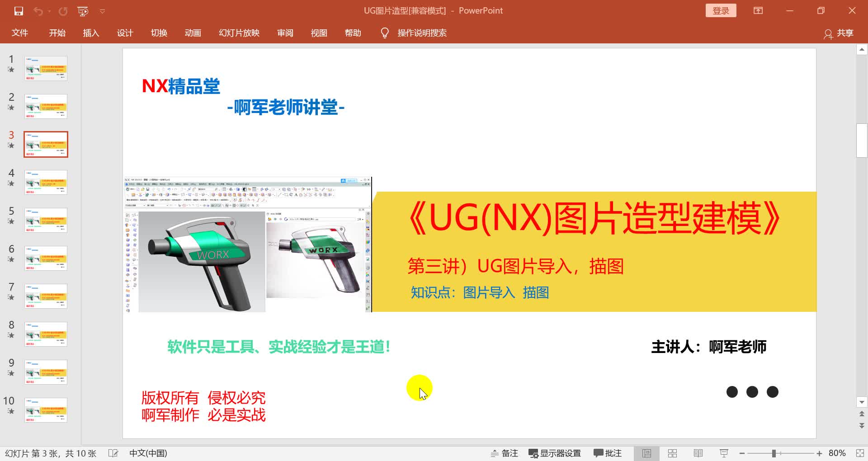Click the 版权所有 侵权必究 text
This screenshot has width=868, height=461.
[203, 398]
